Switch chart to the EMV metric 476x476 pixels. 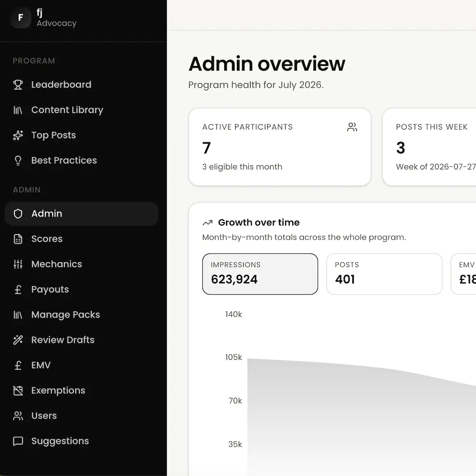[463, 274]
